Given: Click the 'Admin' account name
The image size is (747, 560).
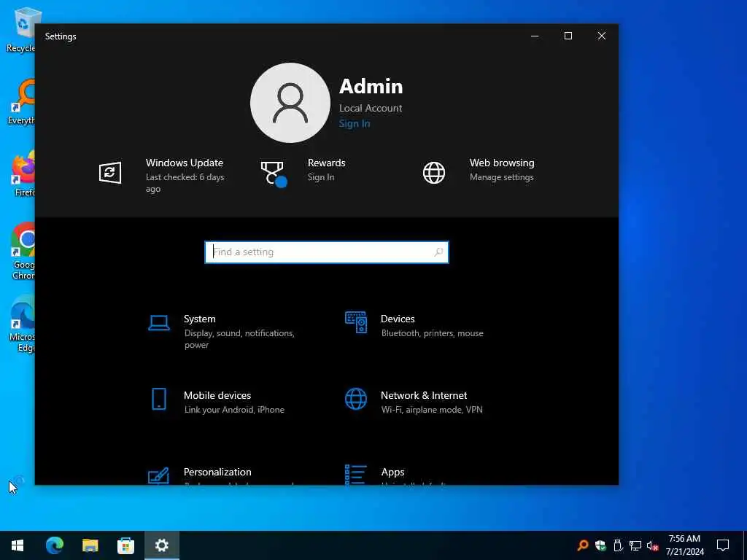Looking at the screenshot, I should point(371,86).
